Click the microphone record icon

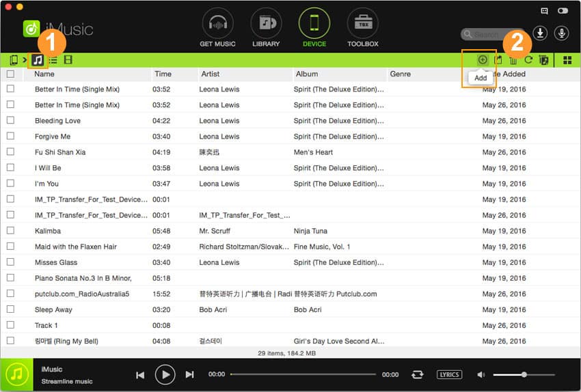tap(561, 33)
